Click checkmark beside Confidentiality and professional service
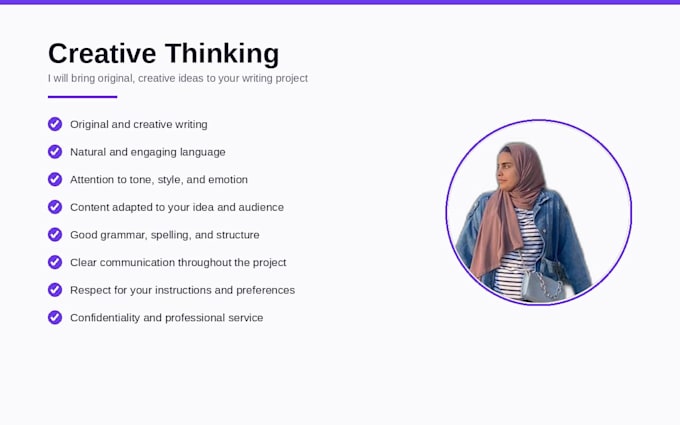This screenshot has width=680, height=425. click(x=55, y=317)
